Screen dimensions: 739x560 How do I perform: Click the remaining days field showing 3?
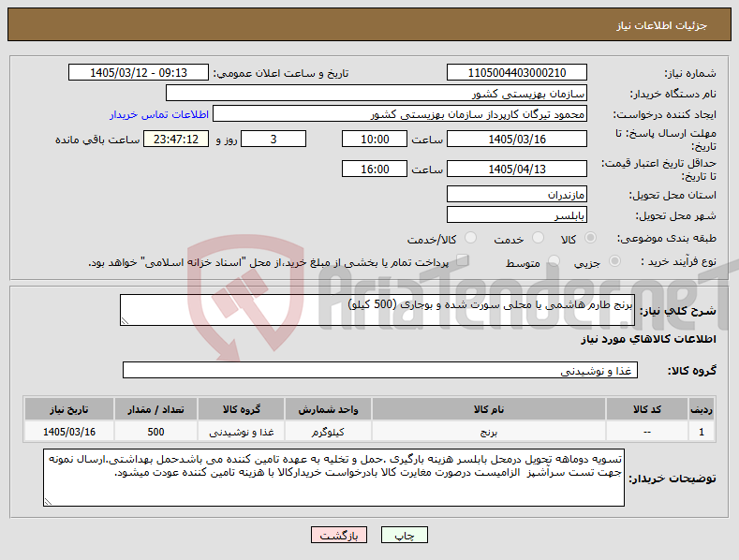pyautogui.click(x=273, y=139)
